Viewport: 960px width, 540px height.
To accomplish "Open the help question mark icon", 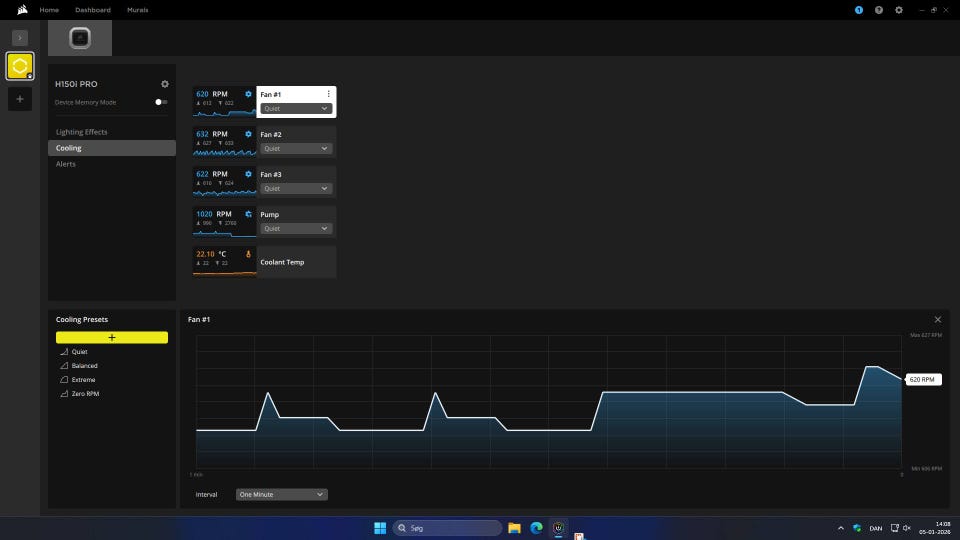I will 879,10.
